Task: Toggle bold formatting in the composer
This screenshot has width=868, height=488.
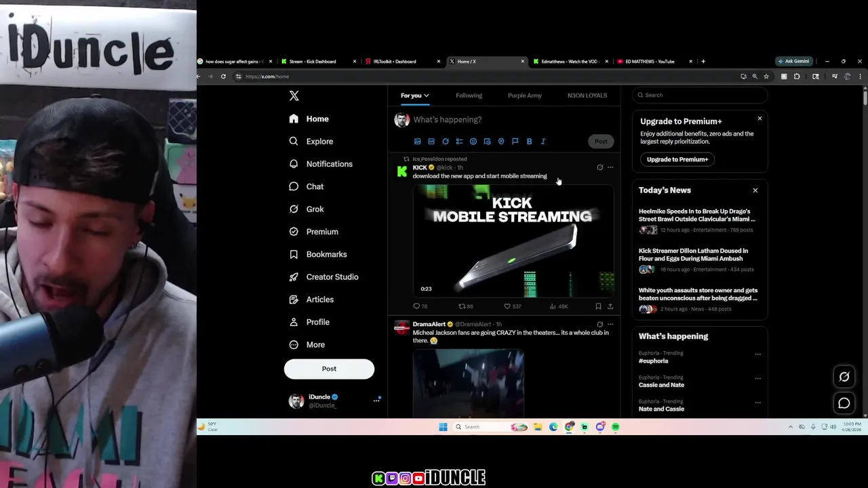Action: point(529,141)
